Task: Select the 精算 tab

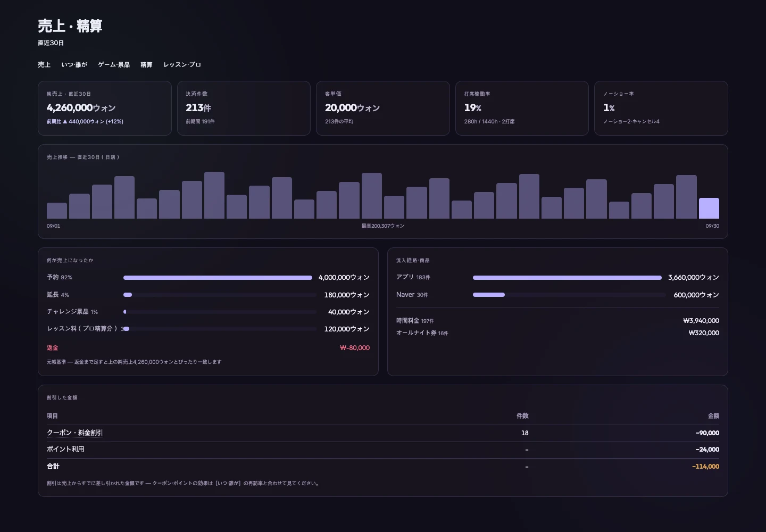Action: click(x=146, y=64)
